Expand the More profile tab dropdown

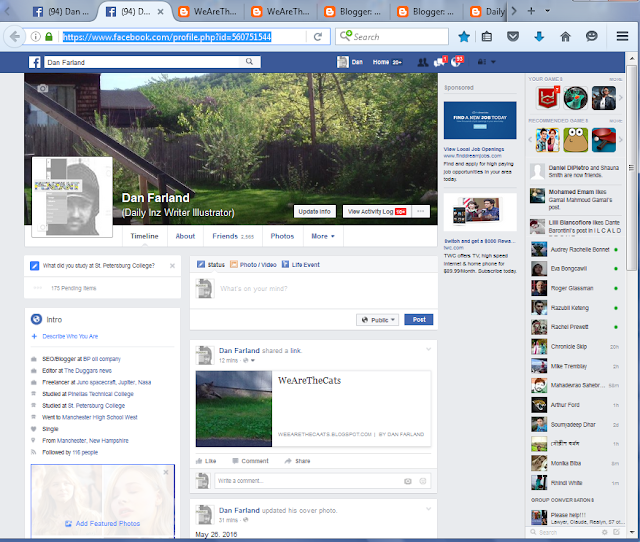[x=323, y=236]
